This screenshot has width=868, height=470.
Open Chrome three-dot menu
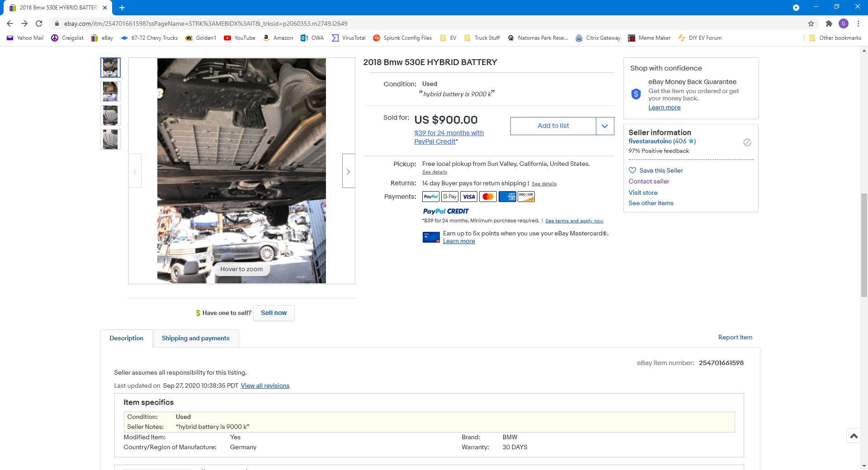(858, 23)
